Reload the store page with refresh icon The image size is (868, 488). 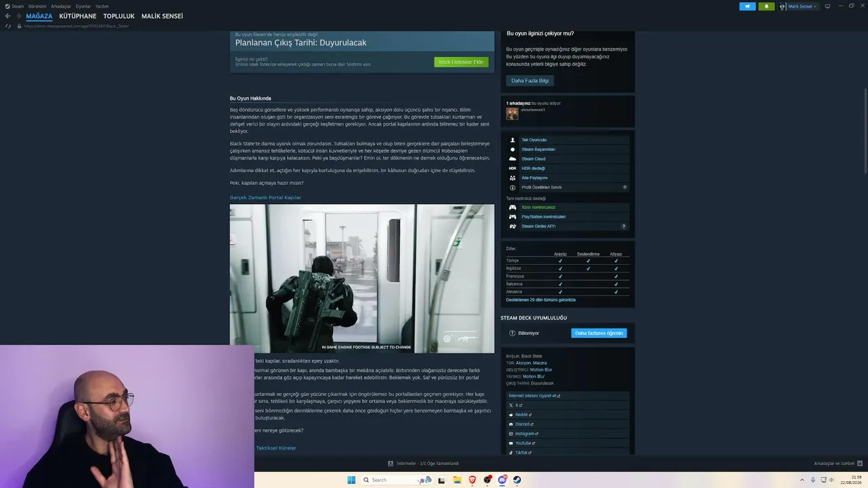pos(8,26)
